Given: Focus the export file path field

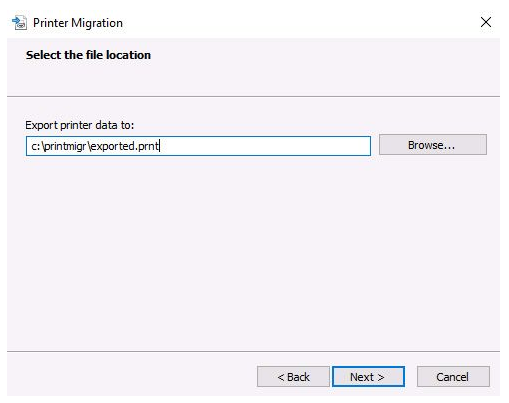Looking at the screenshot, I should tap(198, 146).
